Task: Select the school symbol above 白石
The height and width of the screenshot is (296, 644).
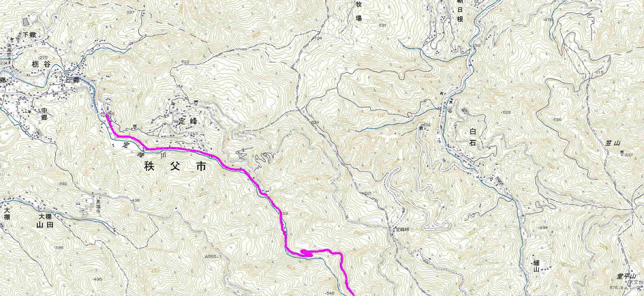Action: pyautogui.click(x=451, y=102)
